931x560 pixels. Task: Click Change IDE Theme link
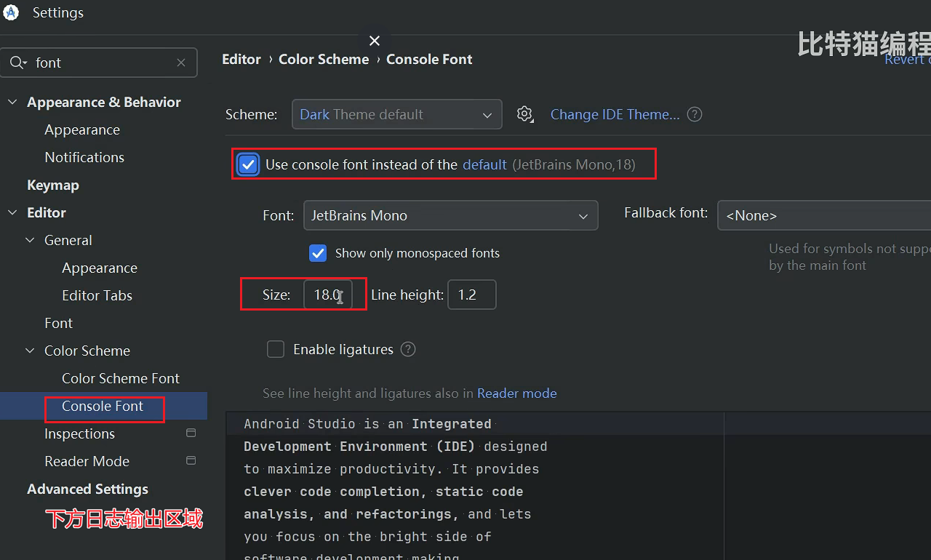[615, 114]
